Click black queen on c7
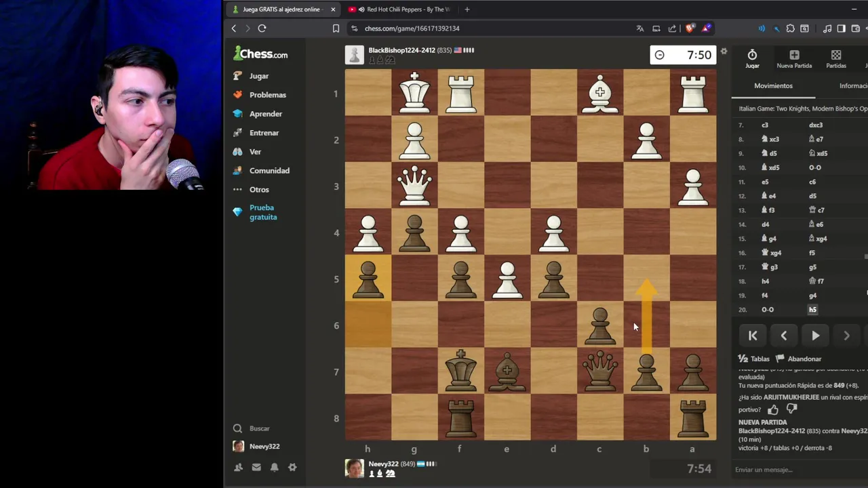The height and width of the screenshot is (488, 868). point(599,371)
